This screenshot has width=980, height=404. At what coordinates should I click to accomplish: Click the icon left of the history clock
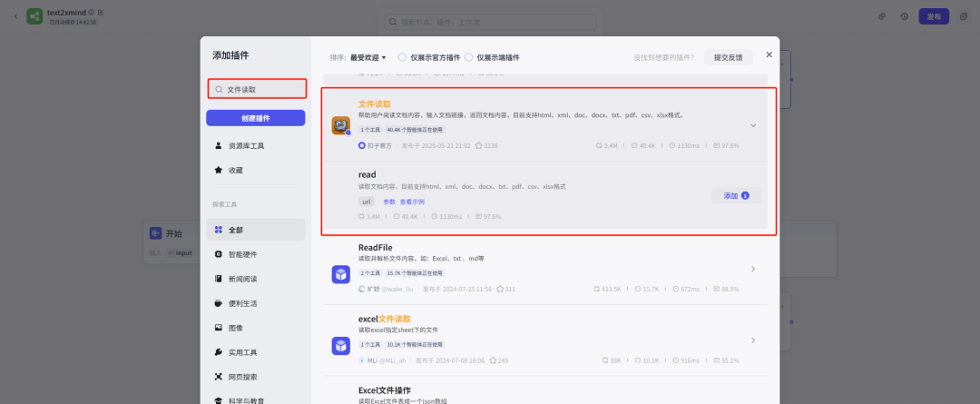[882, 16]
